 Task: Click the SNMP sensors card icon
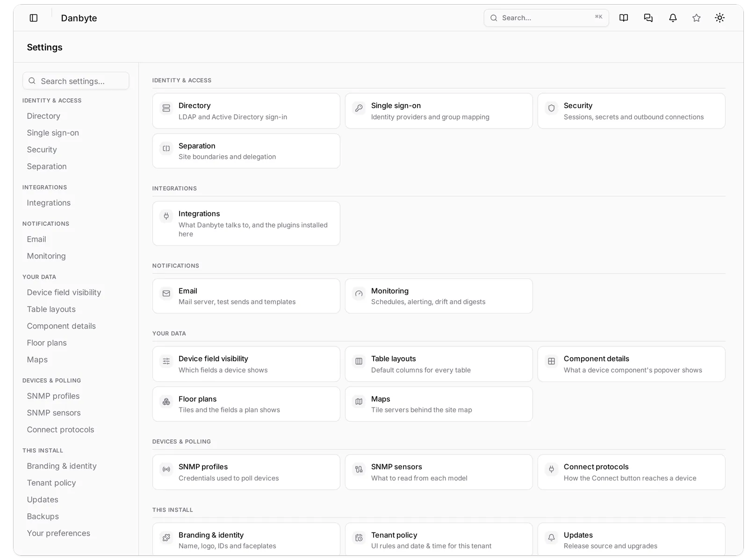pyautogui.click(x=359, y=469)
